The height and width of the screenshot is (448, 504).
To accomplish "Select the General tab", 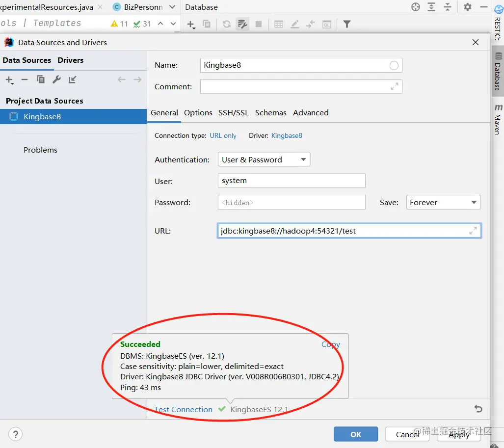I will click(164, 113).
